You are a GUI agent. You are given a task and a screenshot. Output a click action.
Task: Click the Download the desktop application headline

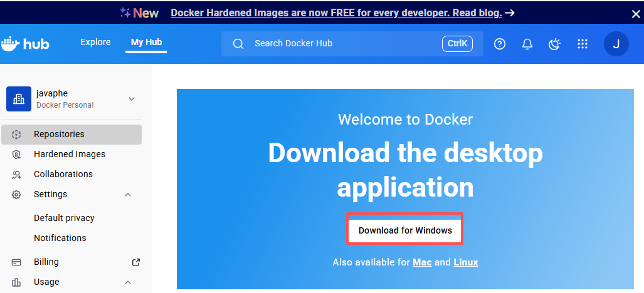tap(405, 170)
